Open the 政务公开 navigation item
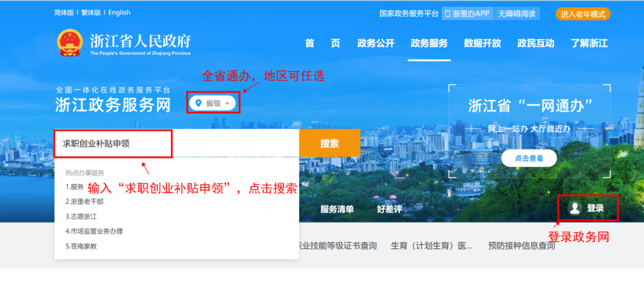644x287 pixels. click(x=376, y=43)
